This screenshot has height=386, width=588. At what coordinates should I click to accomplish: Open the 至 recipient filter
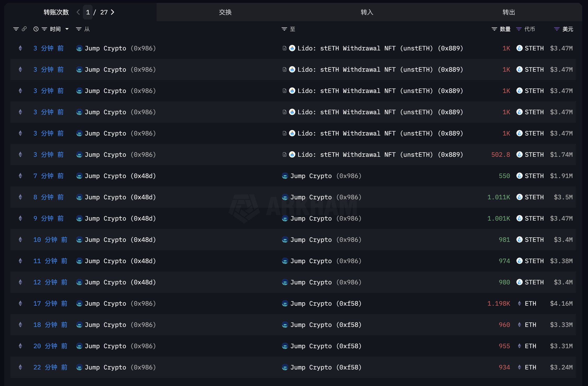click(x=284, y=29)
